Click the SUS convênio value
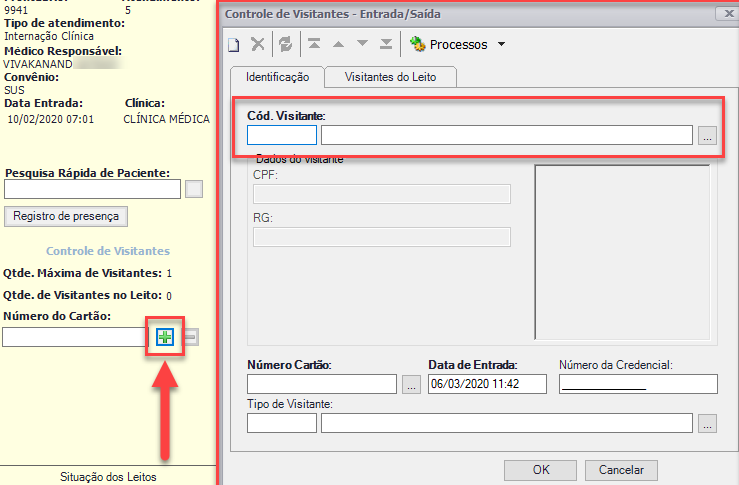This screenshot has height=485, width=739. 14,90
